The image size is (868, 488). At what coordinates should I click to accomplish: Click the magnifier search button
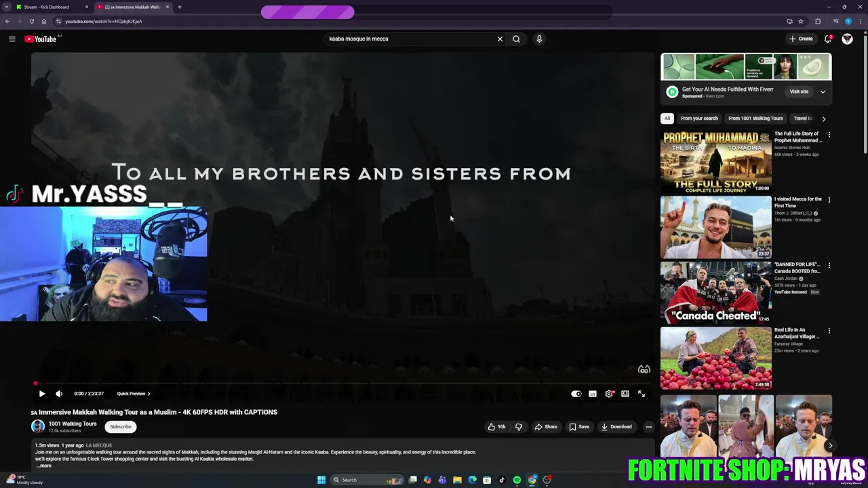point(516,39)
